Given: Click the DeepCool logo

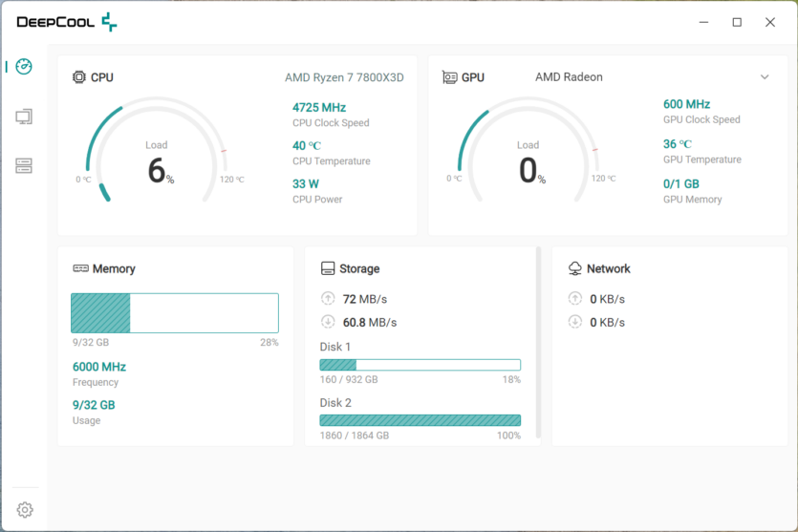Looking at the screenshot, I should [67, 22].
